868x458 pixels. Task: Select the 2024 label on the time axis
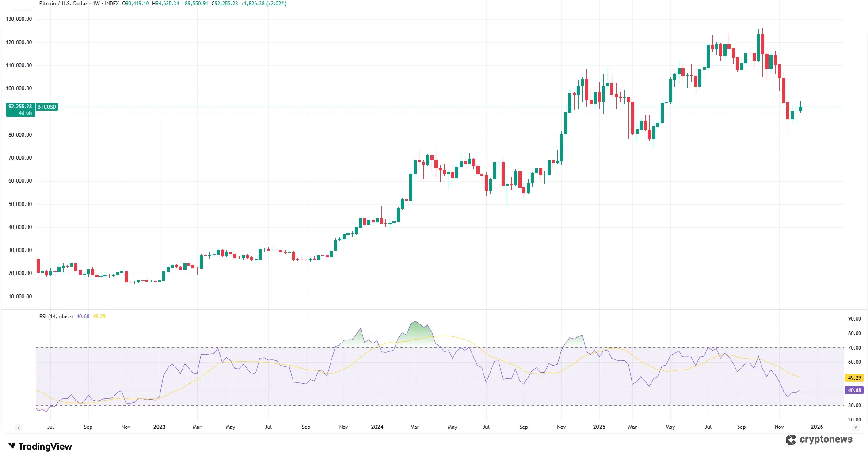(377, 427)
